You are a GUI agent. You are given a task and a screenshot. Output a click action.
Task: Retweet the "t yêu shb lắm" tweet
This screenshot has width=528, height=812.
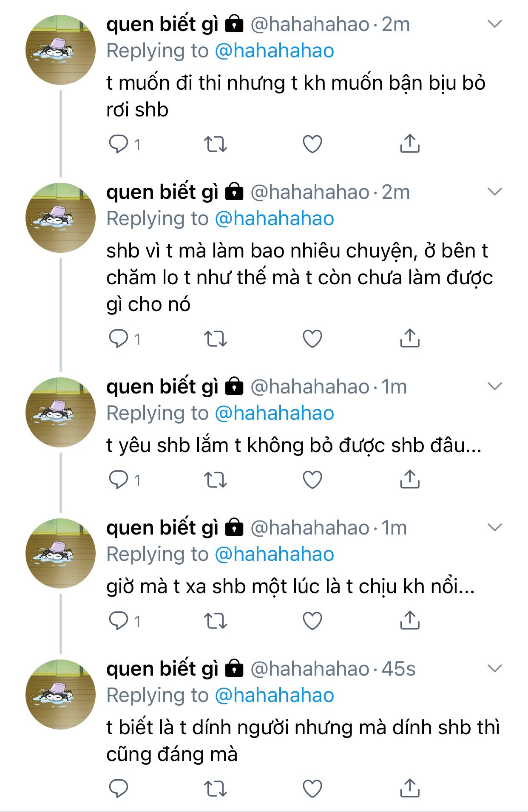click(216, 480)
